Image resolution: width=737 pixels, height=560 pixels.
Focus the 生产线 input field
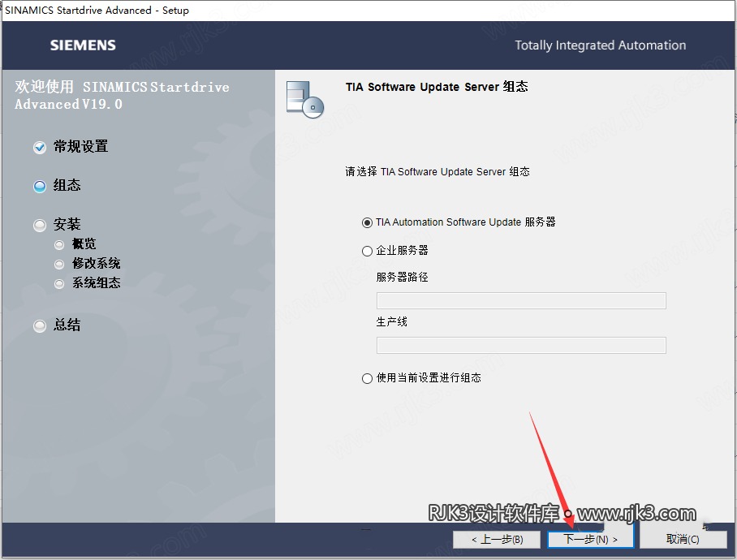point(521,345)
